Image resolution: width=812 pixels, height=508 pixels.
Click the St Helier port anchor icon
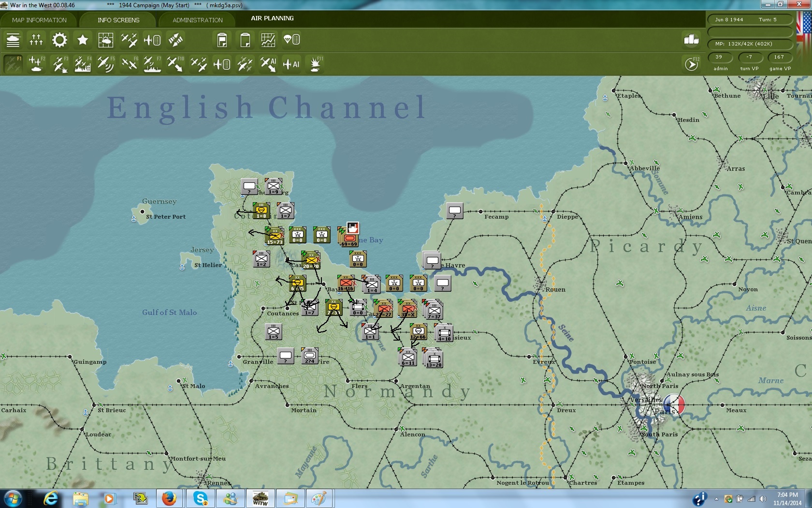pos(182,267)
